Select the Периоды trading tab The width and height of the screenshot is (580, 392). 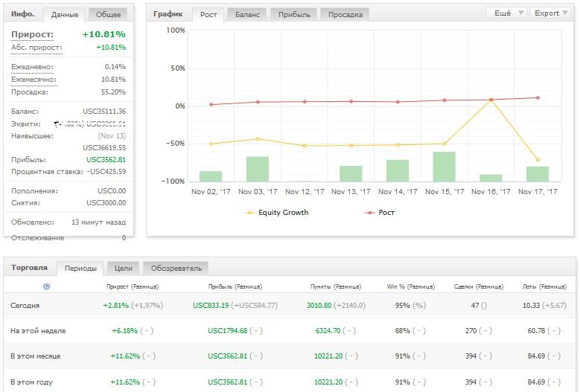[x=80, y=269]
